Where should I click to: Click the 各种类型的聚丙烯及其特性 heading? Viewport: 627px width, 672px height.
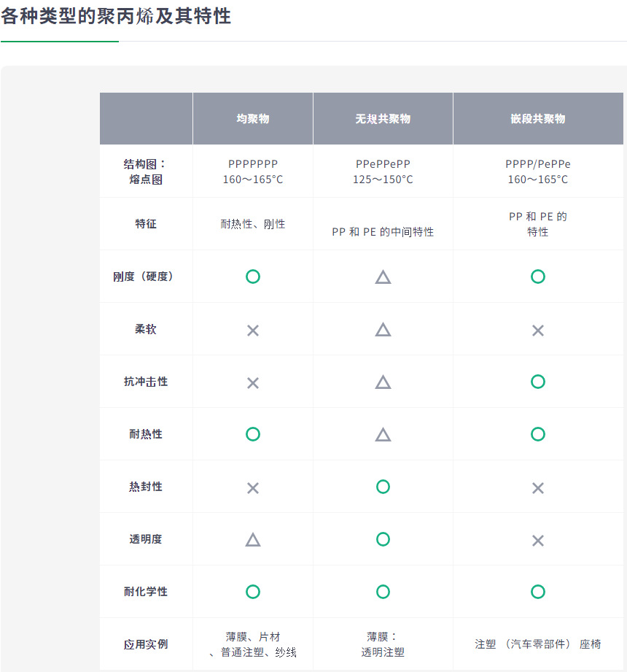pos(116,16)
